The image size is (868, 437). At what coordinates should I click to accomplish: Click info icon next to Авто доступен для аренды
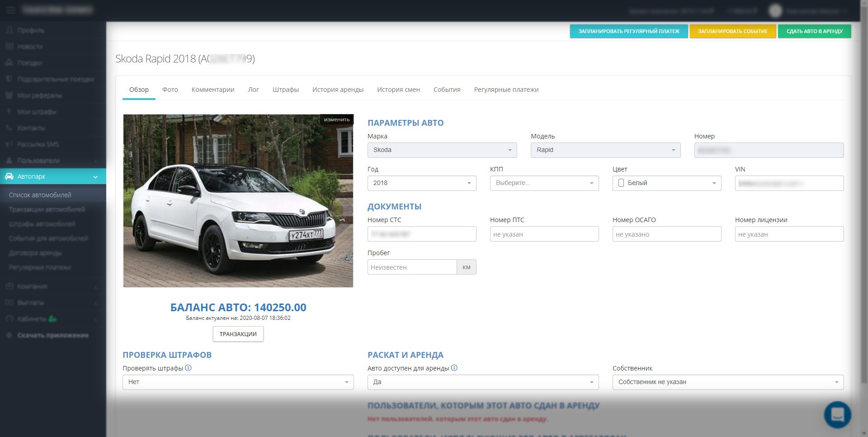click(454, 368)
